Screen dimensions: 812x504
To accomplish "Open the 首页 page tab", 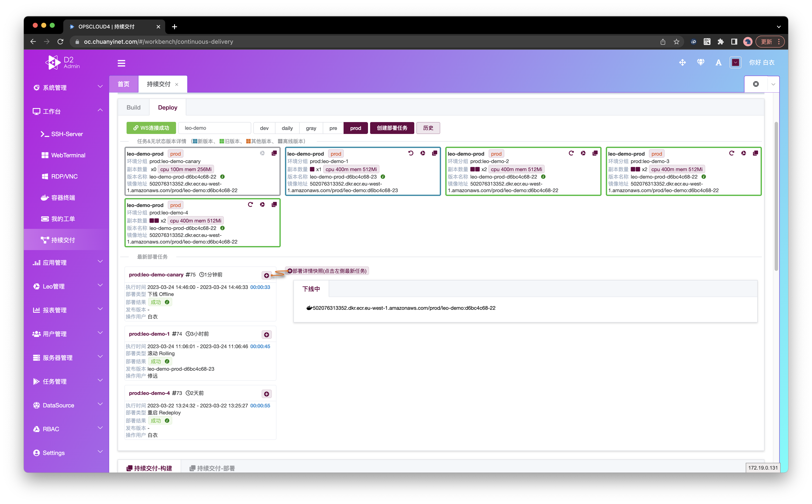I will [123, 84].
